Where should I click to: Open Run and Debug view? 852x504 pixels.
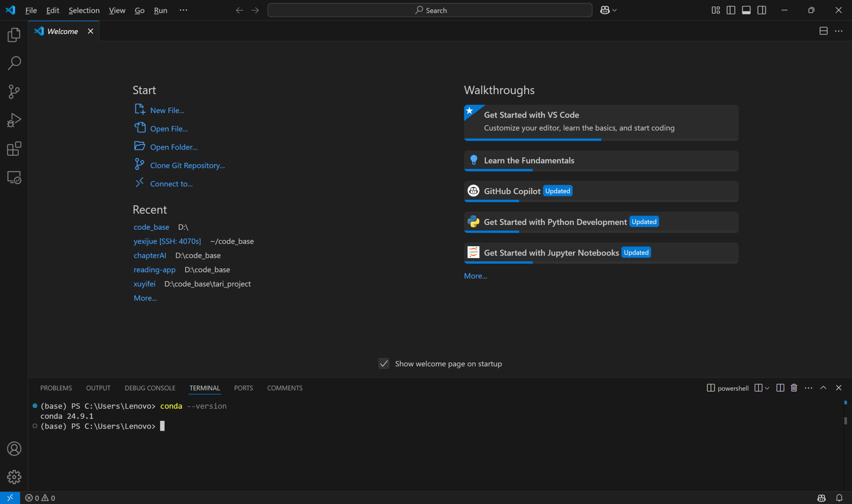tap(14, 120)
